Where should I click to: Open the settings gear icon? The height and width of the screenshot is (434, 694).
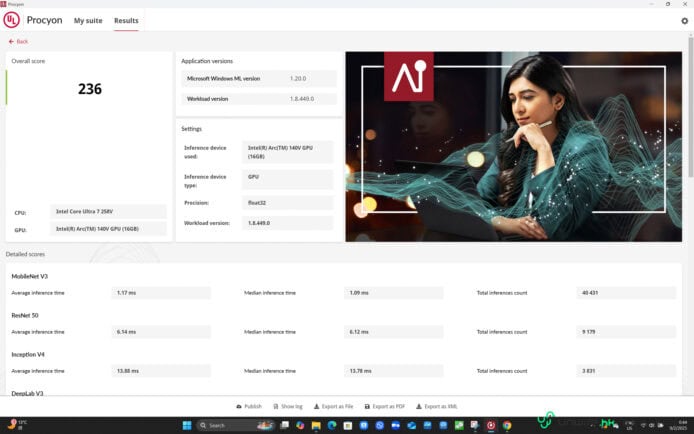[684, 20]
